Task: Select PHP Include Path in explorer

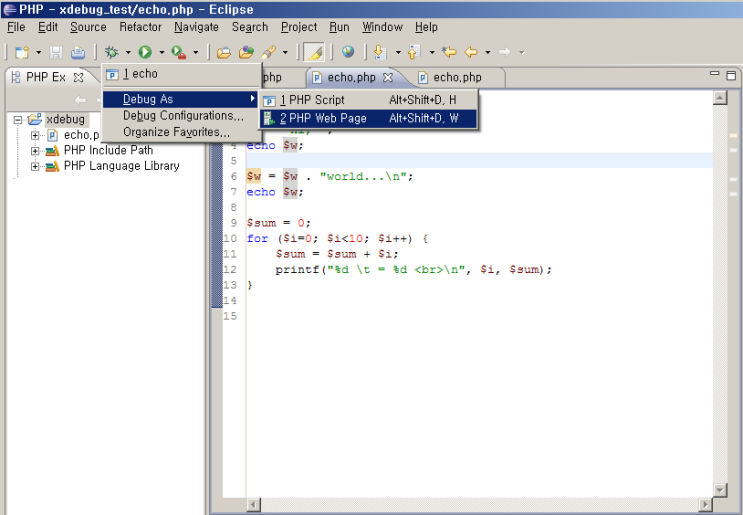Action: 108,151
